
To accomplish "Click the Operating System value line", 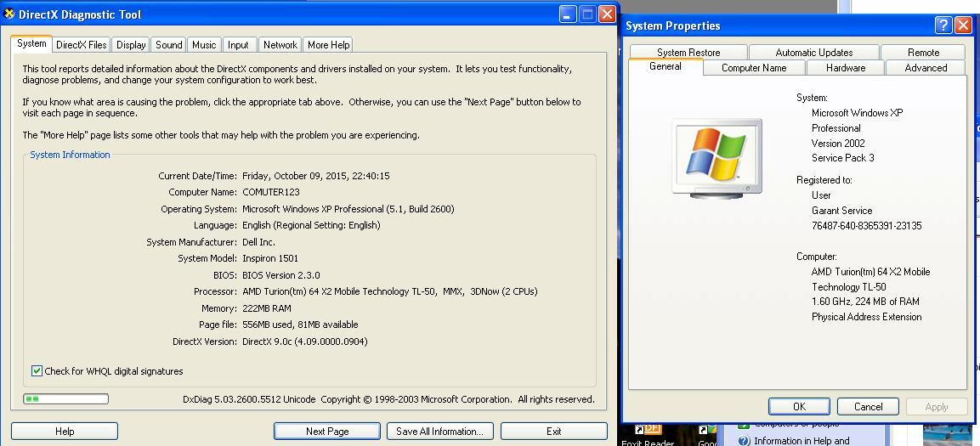I will click(348, 209).
